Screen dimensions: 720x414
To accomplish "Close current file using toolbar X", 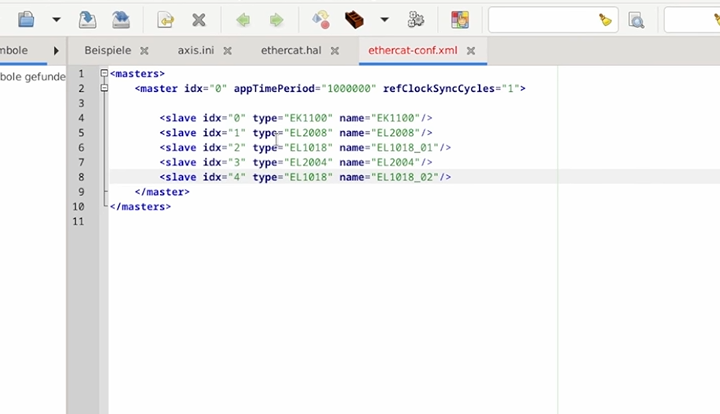I will pyautogui.click(x=199, y=19).
